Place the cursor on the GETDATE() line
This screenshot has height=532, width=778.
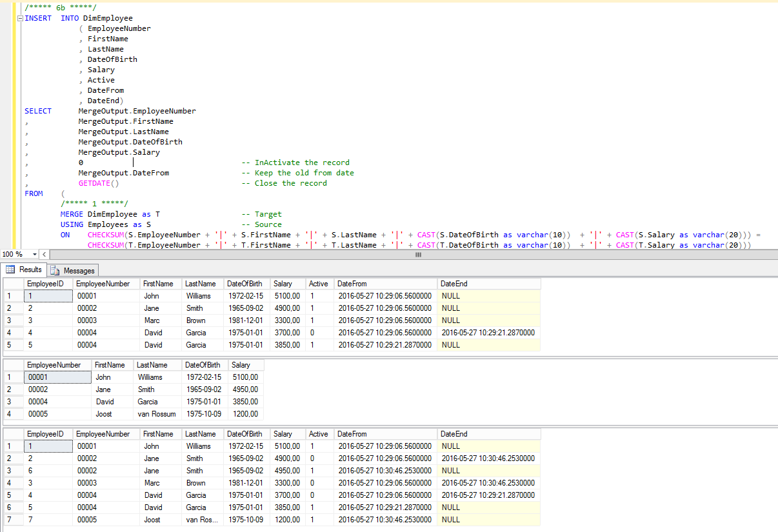97,183
